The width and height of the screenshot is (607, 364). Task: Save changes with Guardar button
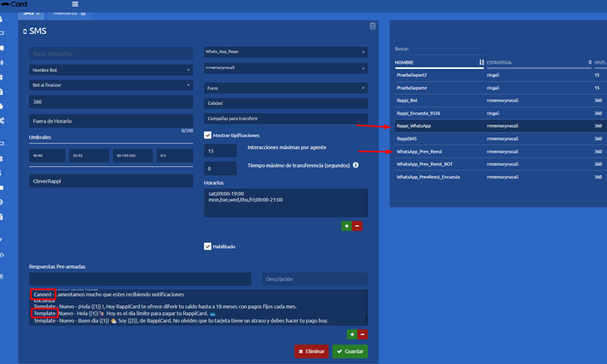coord(349,351)
